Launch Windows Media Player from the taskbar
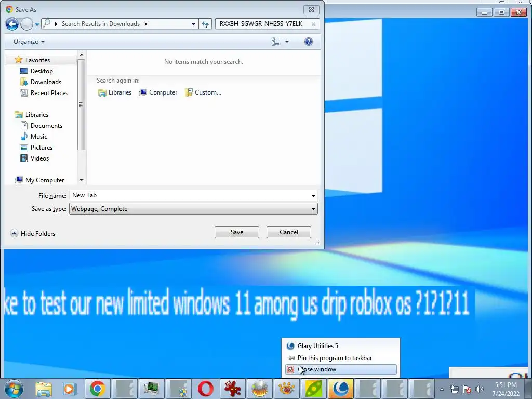The height and width of the screenshot is (399, 532). pos(70,389)
